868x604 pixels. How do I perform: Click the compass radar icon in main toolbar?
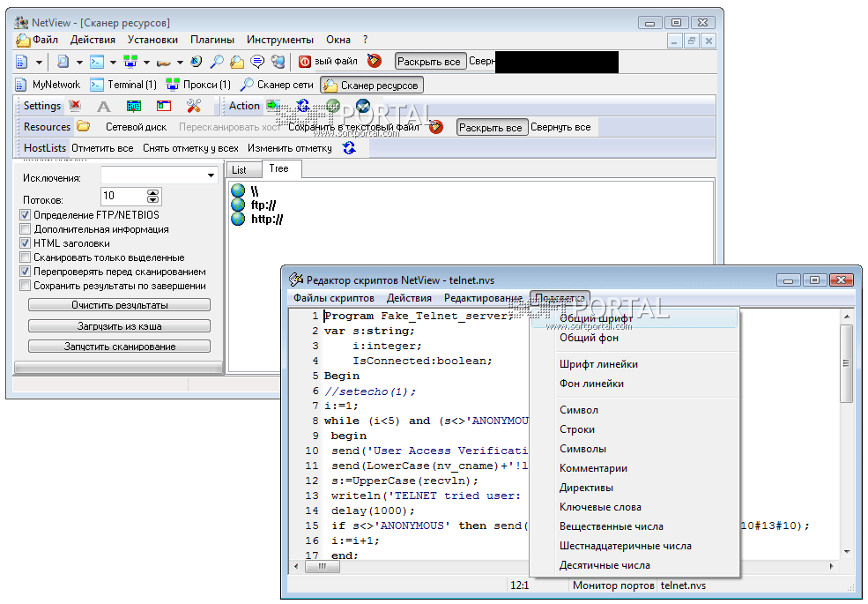pos(196,62)
